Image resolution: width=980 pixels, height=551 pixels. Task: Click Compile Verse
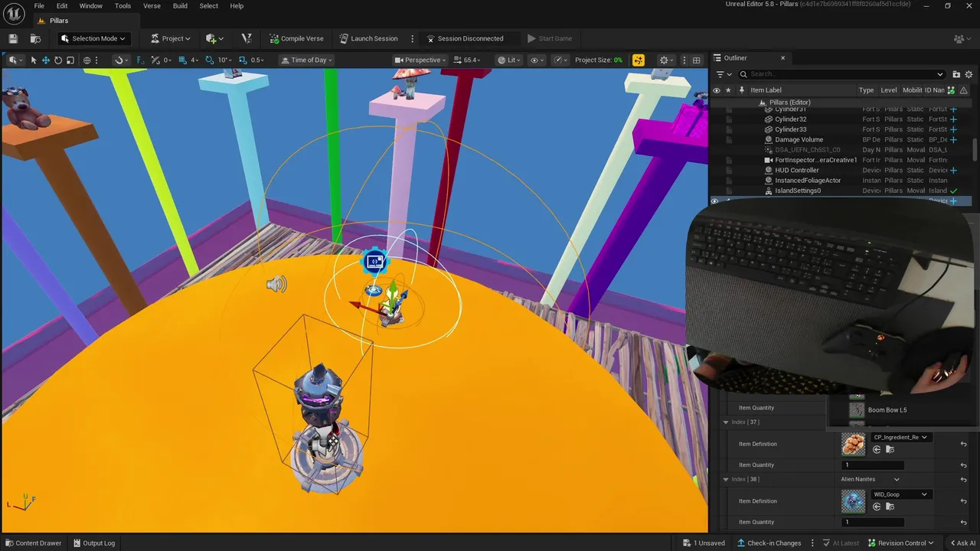[296, 38]
